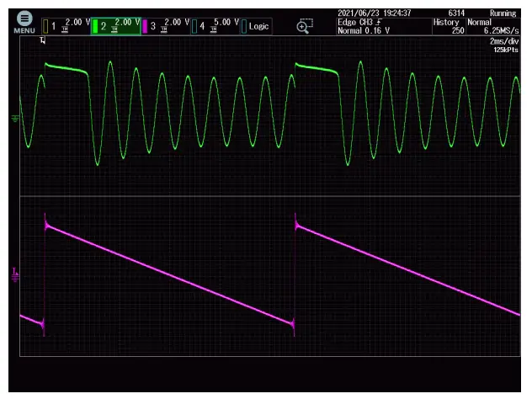Click the trigger position marker
The image size is (532, 399).
[x=42, y=40]
